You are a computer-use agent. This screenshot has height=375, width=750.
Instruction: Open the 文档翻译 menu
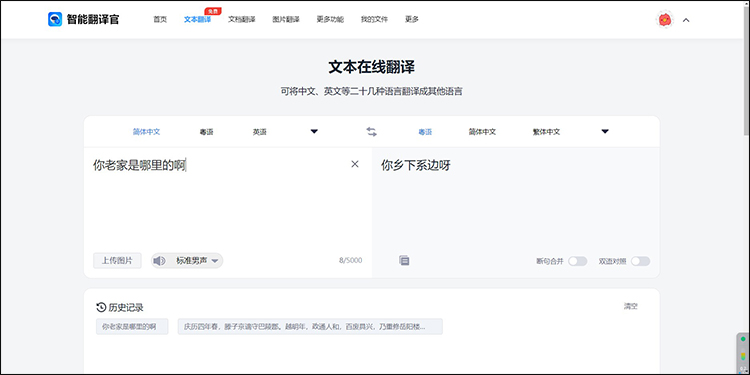tap(242, 20)
